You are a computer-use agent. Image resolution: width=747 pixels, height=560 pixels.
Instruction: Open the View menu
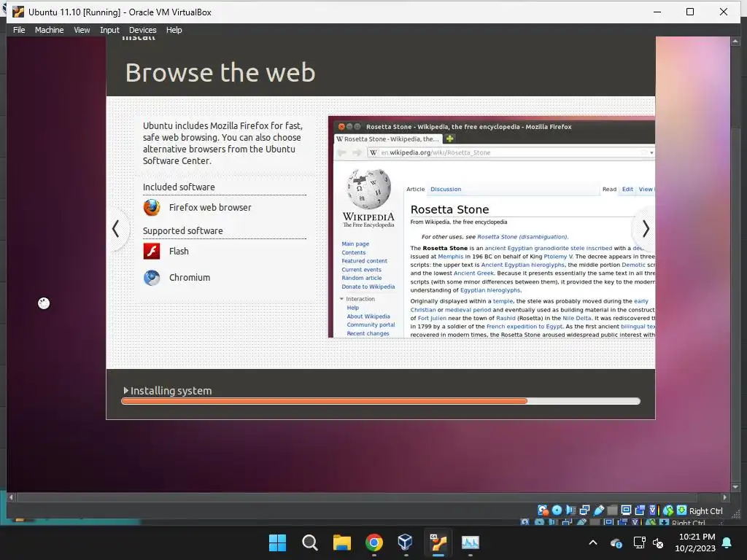click(x=82, y=30)
